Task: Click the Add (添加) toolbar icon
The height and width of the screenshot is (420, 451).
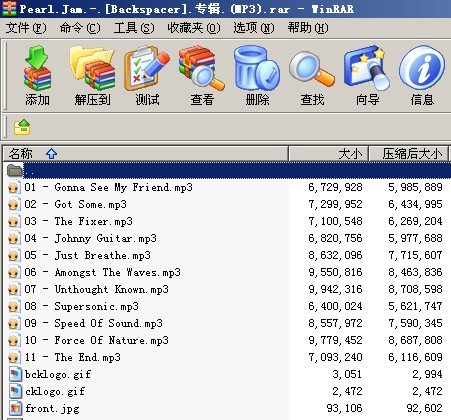Action: 37,68
